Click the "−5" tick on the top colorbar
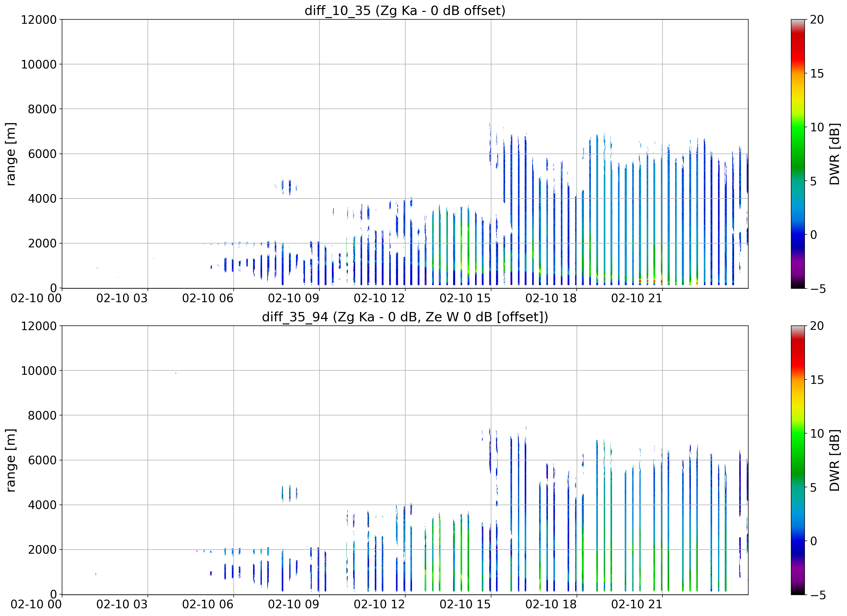 coord(817,288)
